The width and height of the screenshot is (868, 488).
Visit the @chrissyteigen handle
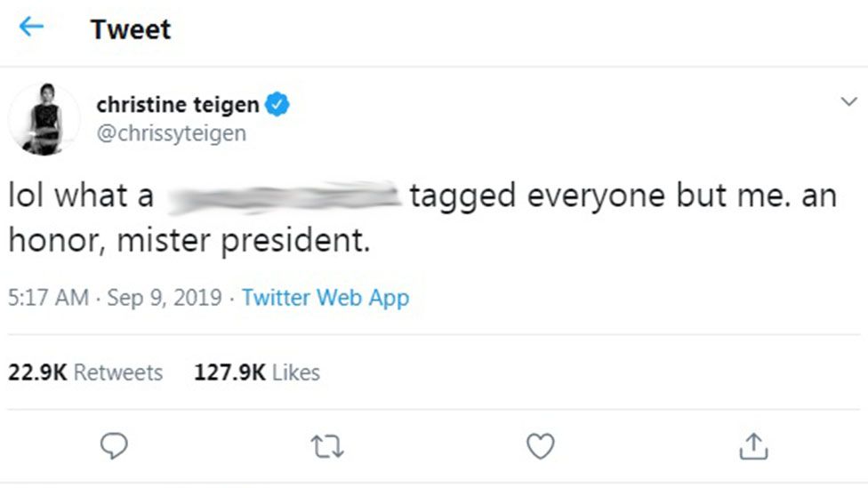[171, 133]
